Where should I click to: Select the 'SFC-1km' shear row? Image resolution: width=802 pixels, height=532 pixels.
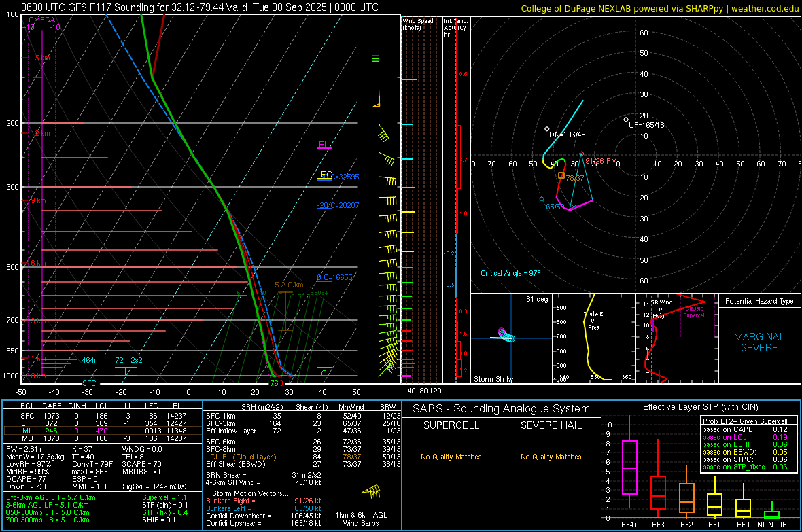coord(303,416)
